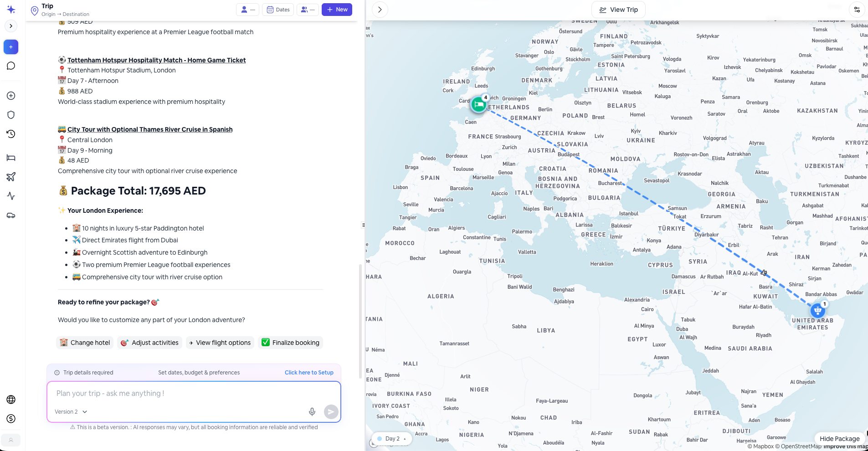
Task: Click the blue plus new chat button
Action: click(11, 47)
